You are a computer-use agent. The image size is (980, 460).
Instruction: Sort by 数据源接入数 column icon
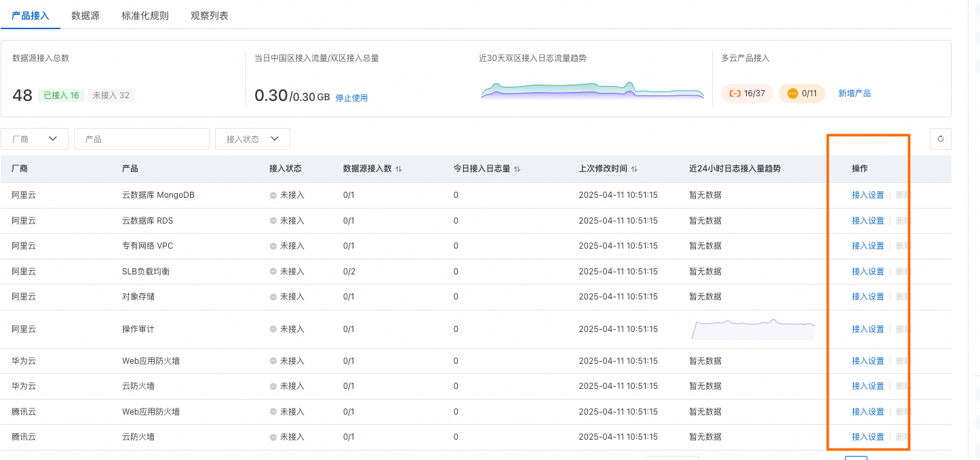pyautogui.click(x=399, y=169)
